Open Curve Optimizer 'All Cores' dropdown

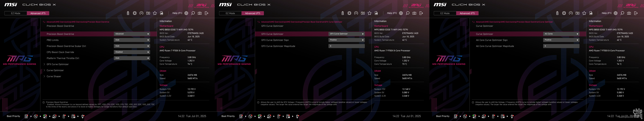tap(561, 34)
